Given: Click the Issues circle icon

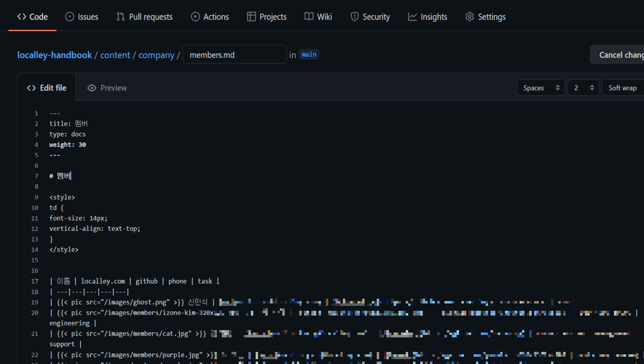Looking at the screenshot, I should pyautogui.click(x=70, y=17).
